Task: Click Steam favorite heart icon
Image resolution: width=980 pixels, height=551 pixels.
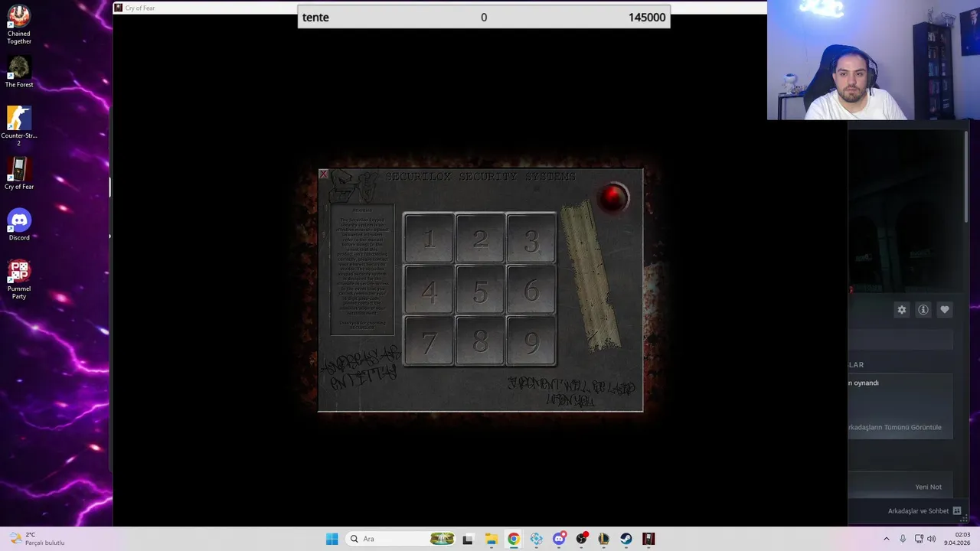Action: 944,310
